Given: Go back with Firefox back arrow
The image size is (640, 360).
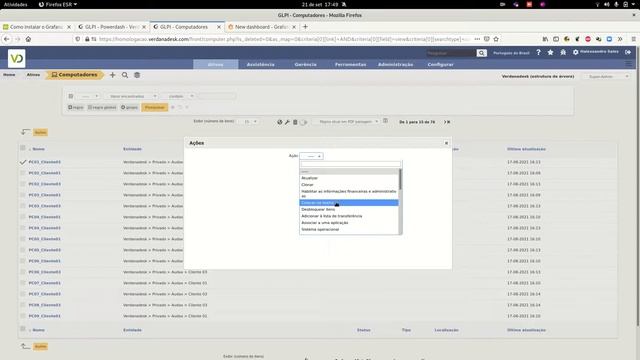Looking at the screenshot, I should coord(7,39).
